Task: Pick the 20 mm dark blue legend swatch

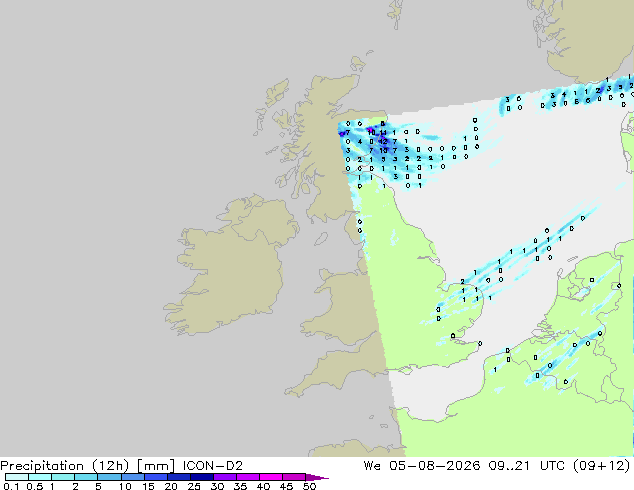Action: point(178,477)
